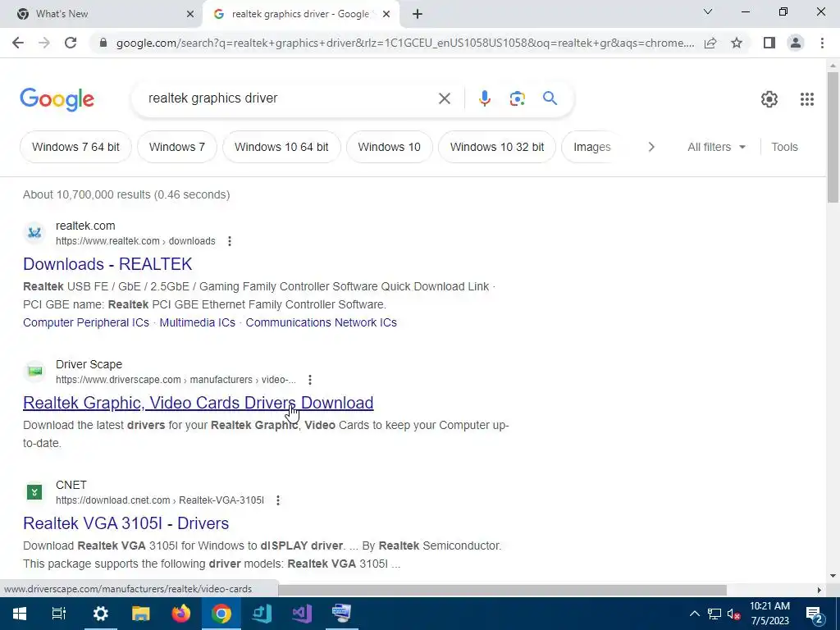The image size is (840, 630).
Task: Switch to the What's New tab
Action: pyautogui.click(x=102, y=14)
